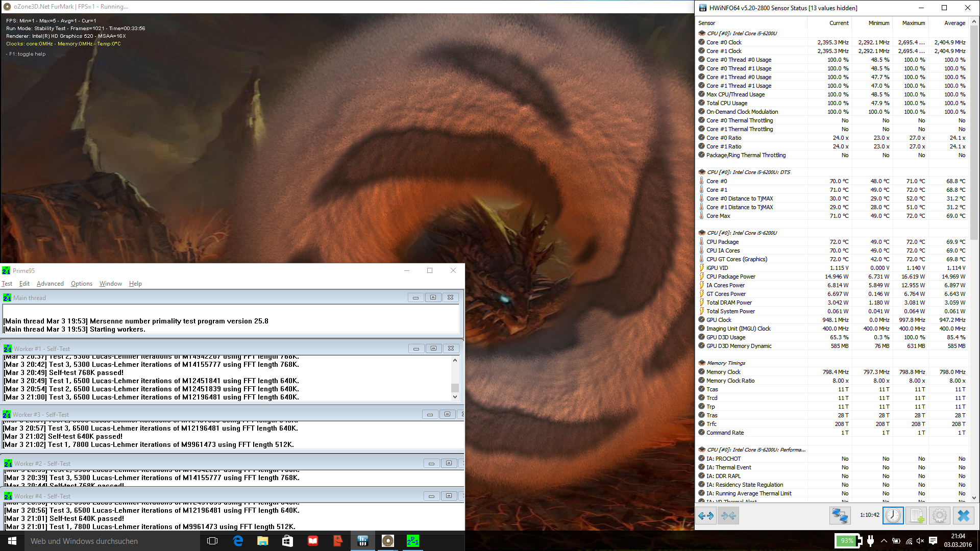
Task: Click HWiNFO scrollbar down arrow
Action: (x=973, y=498)
